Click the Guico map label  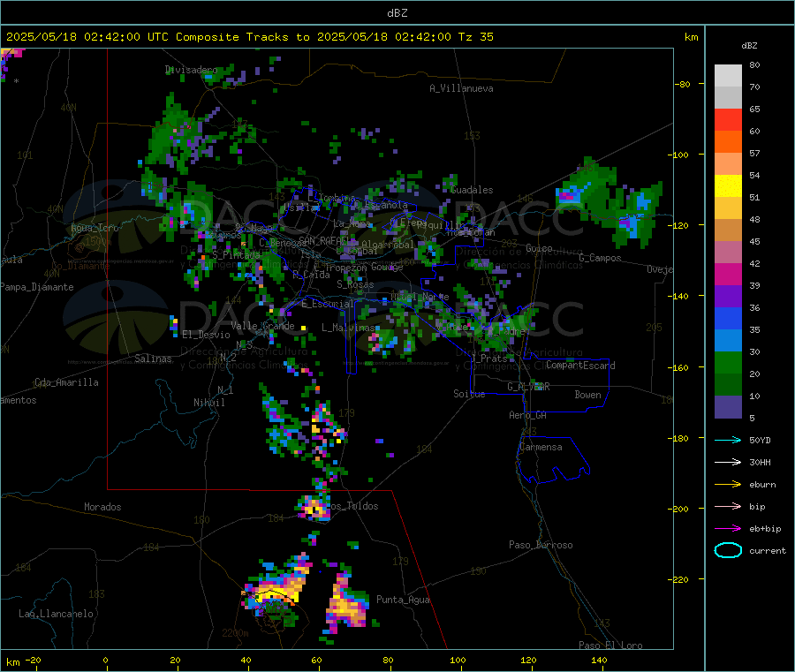[539, 248]
